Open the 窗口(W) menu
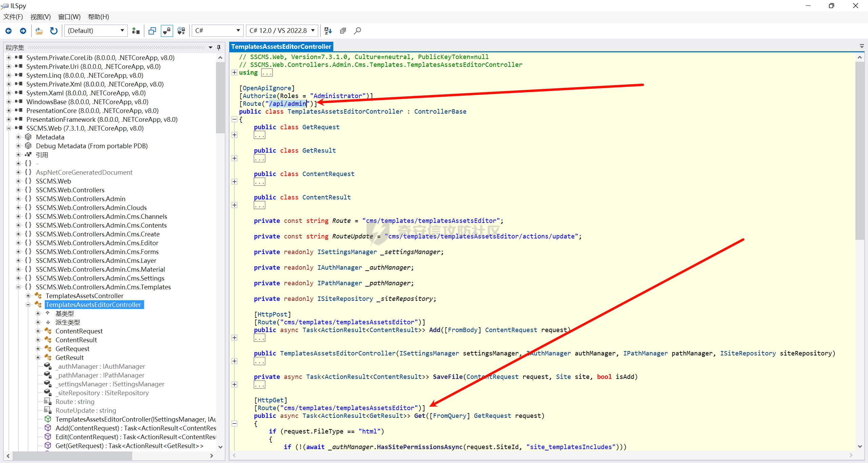 [69, 17]
